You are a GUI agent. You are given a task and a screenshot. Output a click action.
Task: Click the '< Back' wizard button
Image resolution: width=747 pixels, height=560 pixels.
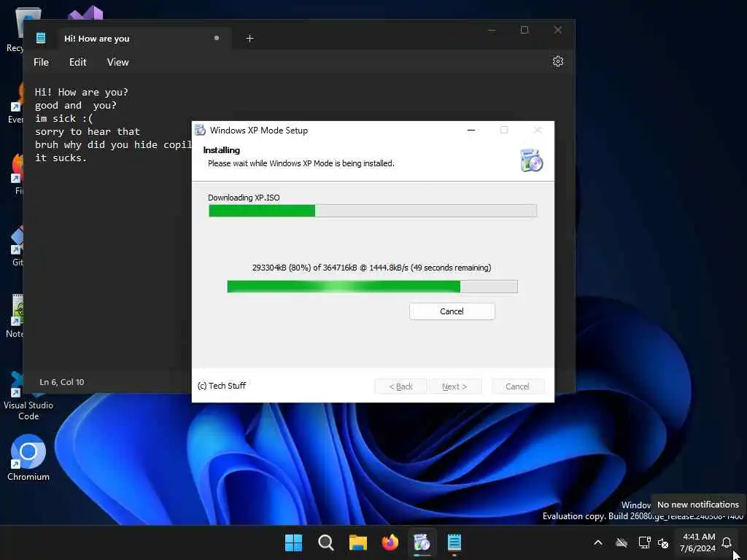coord(400,386)
